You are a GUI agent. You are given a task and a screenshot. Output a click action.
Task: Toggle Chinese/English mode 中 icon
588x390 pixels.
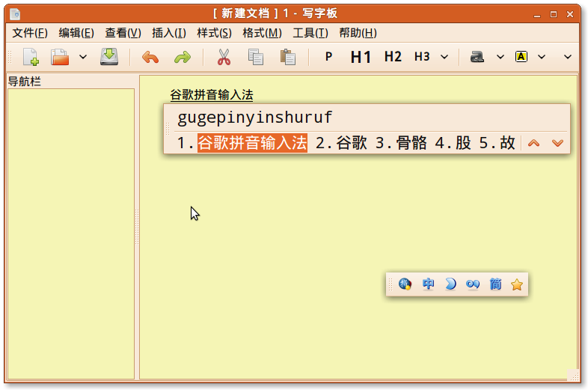point(428,284)
